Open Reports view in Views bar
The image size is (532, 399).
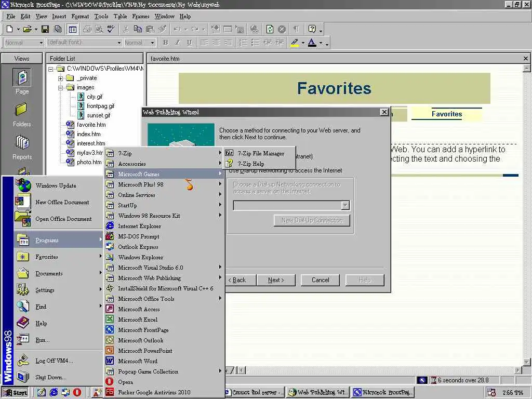tap(22, 148)
